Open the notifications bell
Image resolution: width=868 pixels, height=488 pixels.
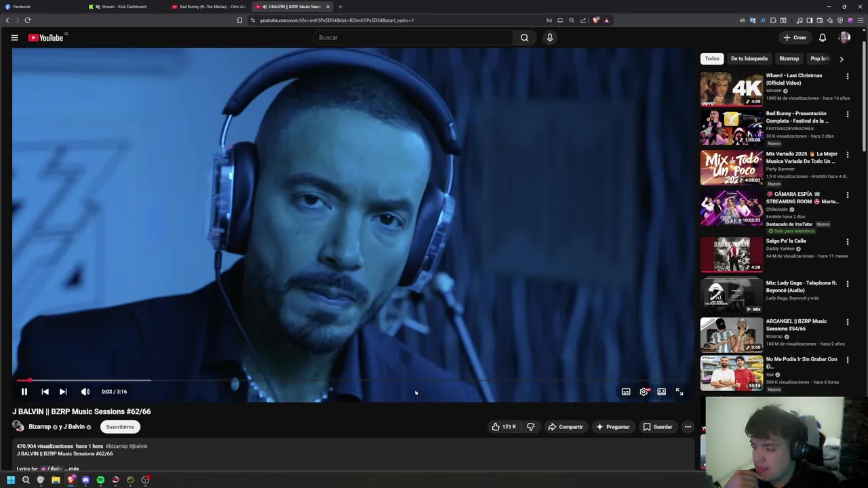tap(823, 38)
